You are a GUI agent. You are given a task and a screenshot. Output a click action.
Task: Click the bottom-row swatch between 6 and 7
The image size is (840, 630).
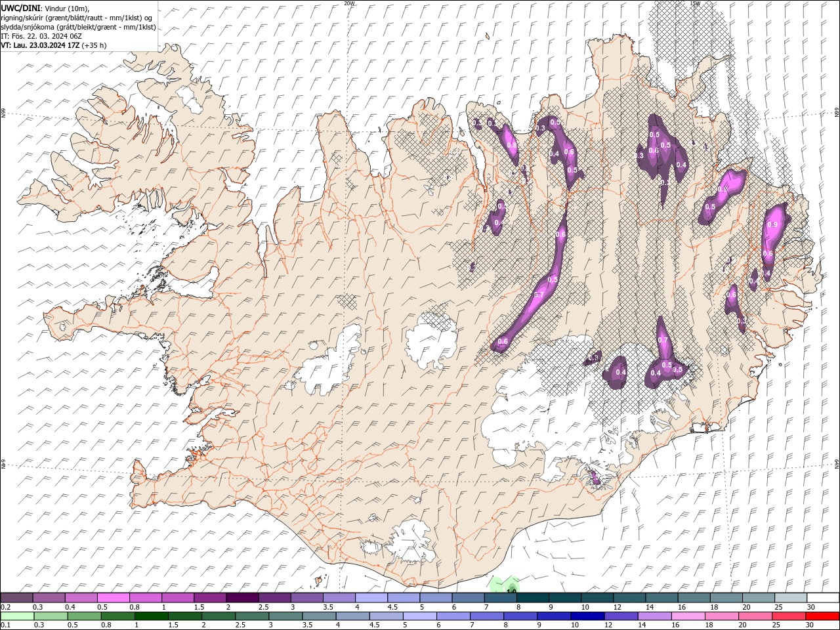(453, 616)
